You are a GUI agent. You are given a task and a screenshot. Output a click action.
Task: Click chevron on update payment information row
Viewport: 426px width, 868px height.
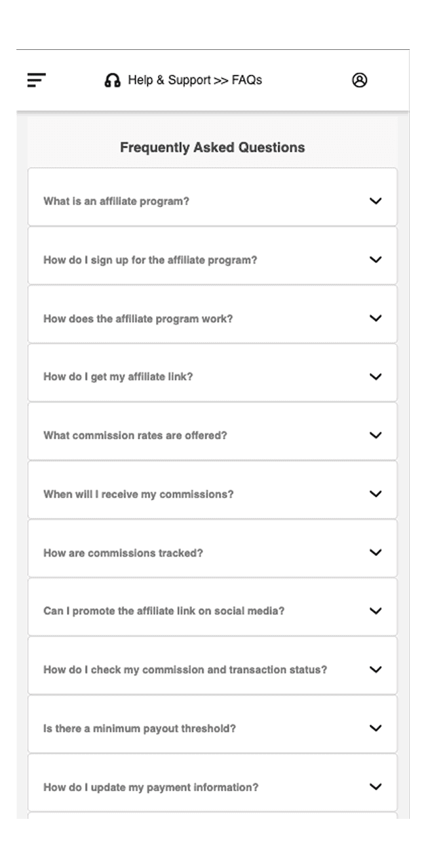click(x=376, y=786)
